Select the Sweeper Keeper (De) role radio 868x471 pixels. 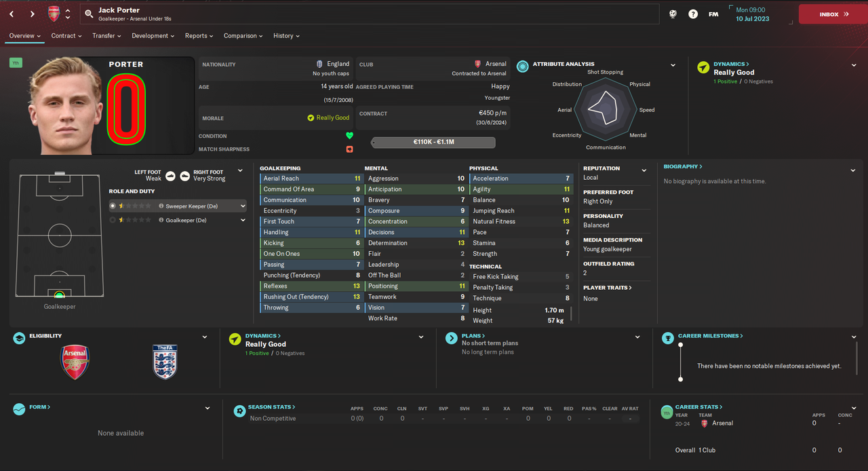pos(113,206)
